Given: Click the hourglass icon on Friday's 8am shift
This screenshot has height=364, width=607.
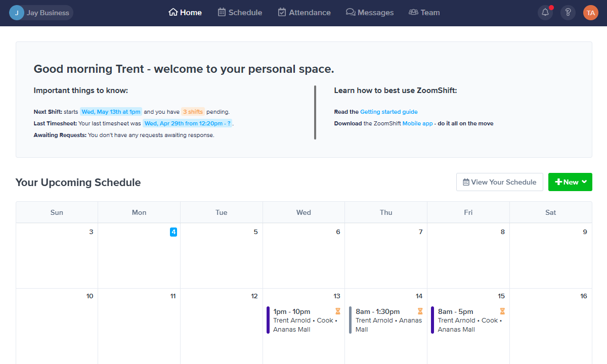Looking at the screenshot, I should coord(502,311).
